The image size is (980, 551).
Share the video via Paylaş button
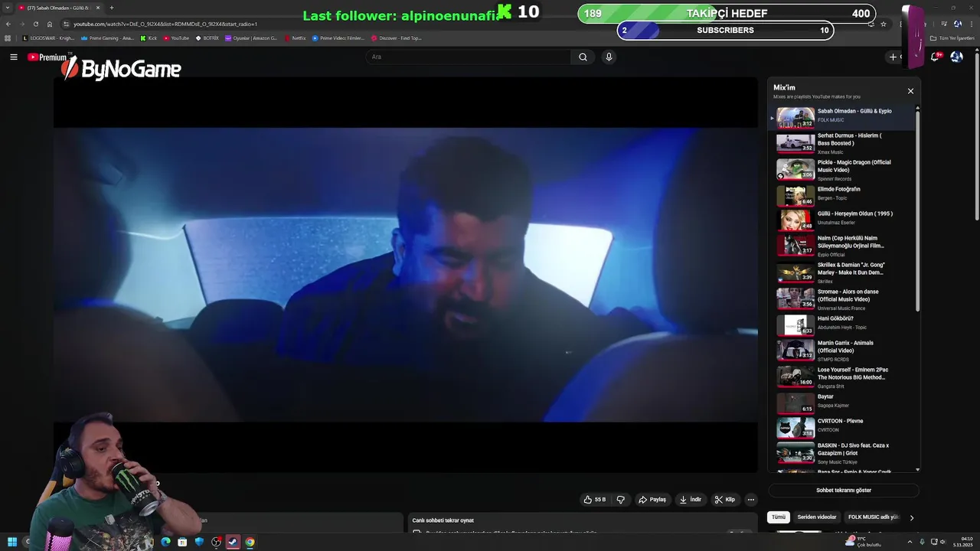coord(652,500)
